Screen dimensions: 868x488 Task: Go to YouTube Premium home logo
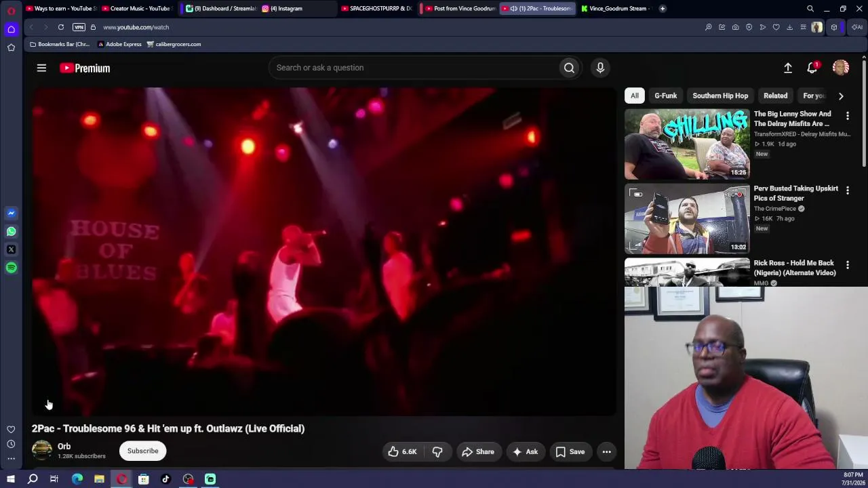85,68
